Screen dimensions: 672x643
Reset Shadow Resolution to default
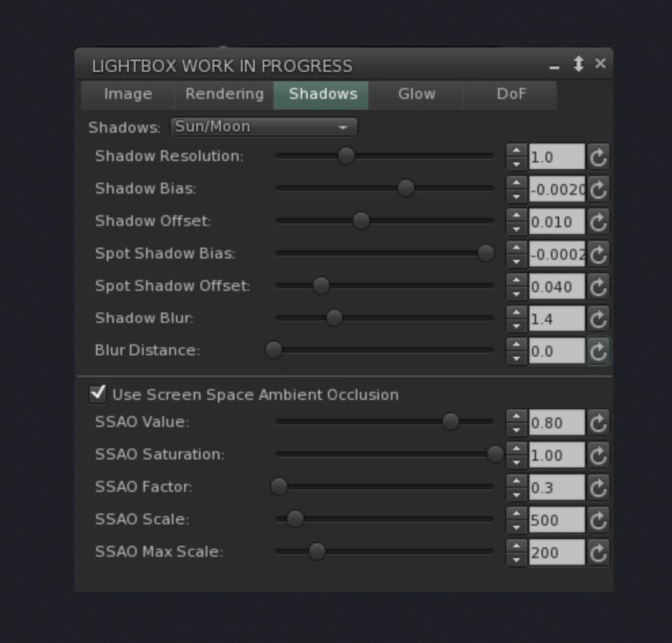point(598,157)
